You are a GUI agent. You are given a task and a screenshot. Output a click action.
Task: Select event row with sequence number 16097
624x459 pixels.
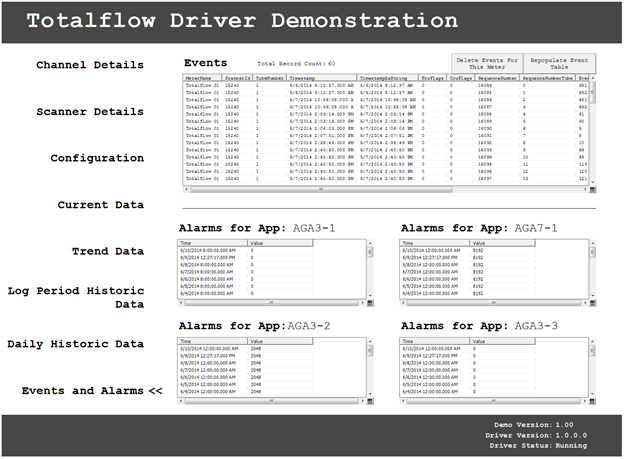click(x=386, y=178)
